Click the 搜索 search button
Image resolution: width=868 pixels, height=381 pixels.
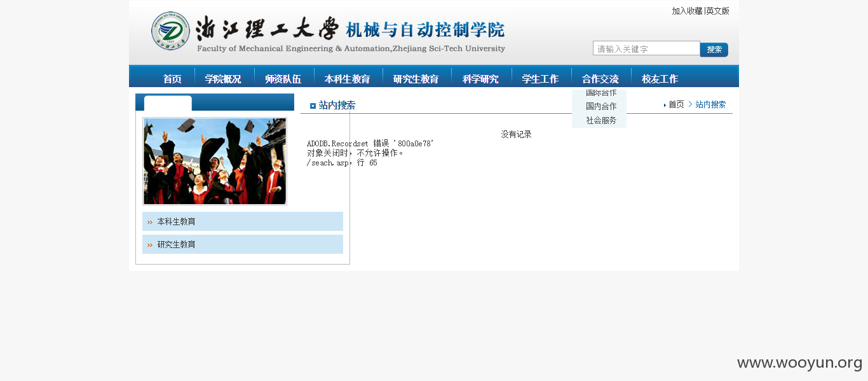[x=714, y=50]
